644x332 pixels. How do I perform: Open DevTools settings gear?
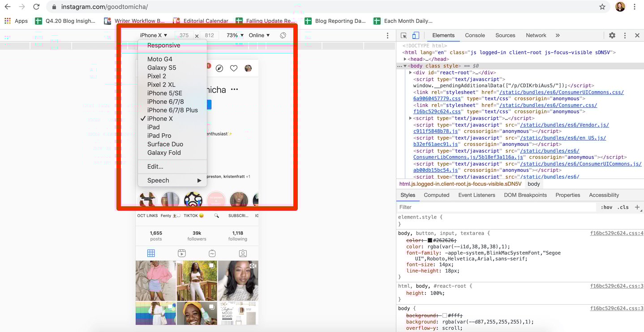(612, 35)
